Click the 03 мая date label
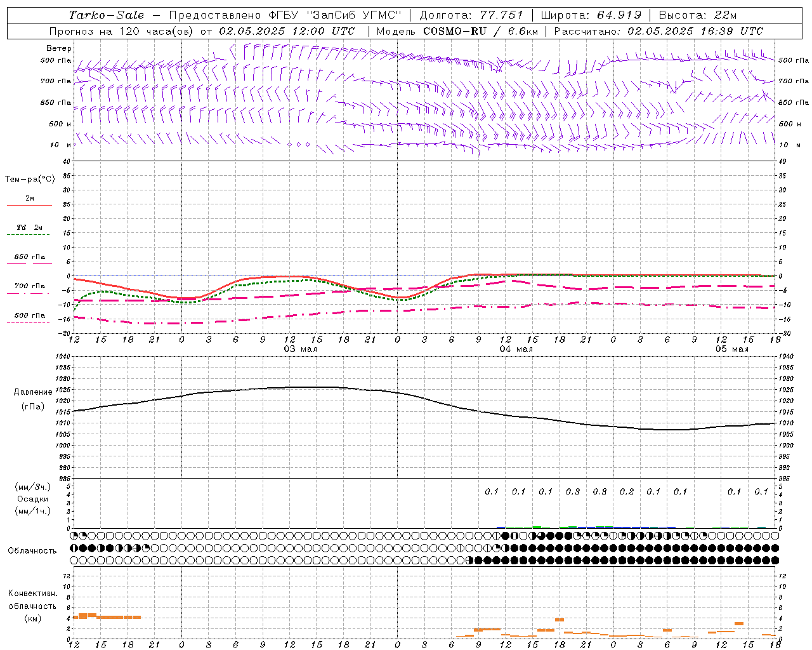 click(301, 349)
